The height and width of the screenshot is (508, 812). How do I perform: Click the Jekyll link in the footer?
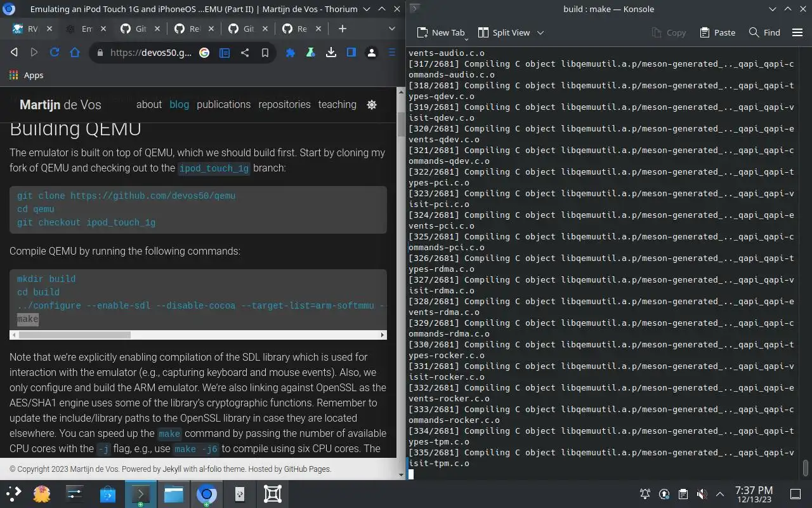[172, 469]
